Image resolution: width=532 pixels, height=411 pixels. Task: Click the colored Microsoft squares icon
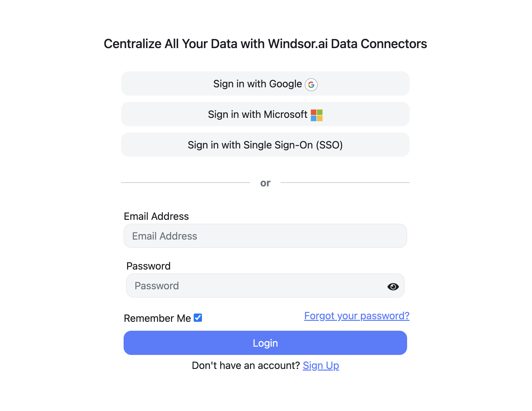(x=316, y=115)
